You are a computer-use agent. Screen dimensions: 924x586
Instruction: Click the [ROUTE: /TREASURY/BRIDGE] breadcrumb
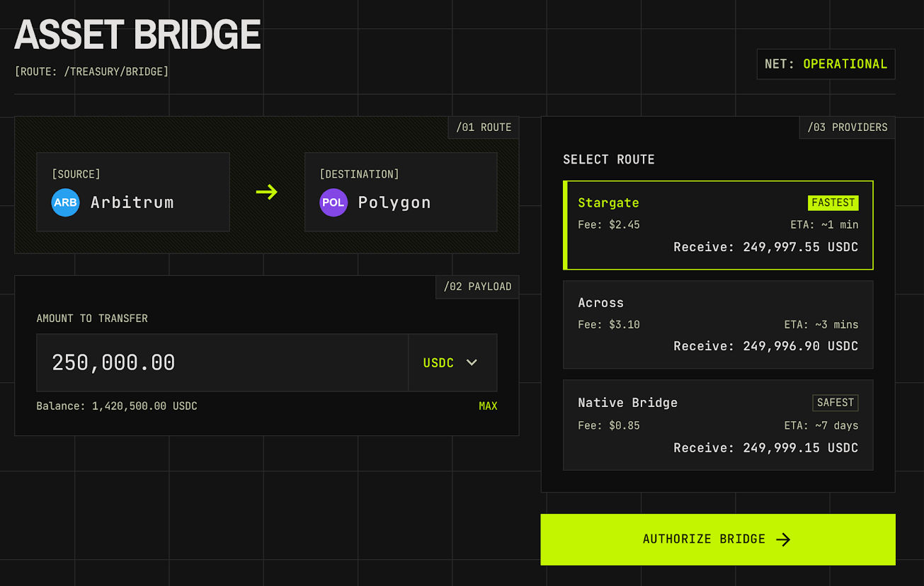pos(91,71)
